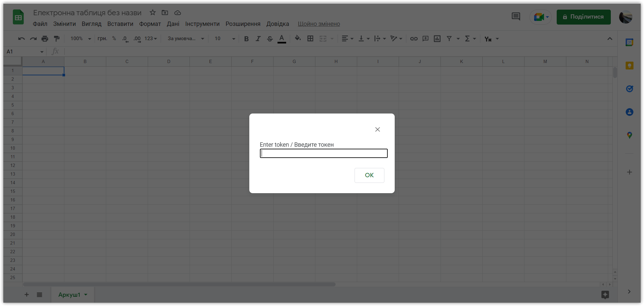Click the Print icon
The image size is (644, 306).
point(45,39)
